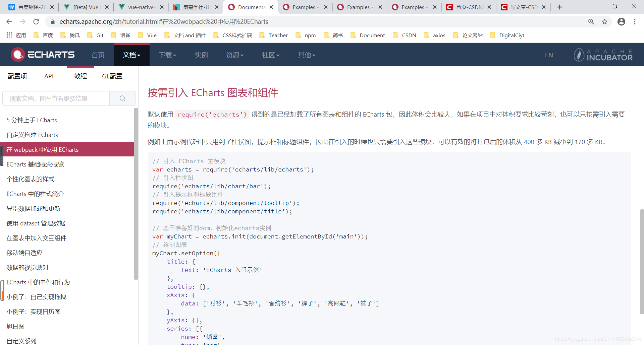The width and height of the screenshot is (644, 345).
Task: Open tutorial 5 分钟上手 ECharts
Action: coord(67,120)
